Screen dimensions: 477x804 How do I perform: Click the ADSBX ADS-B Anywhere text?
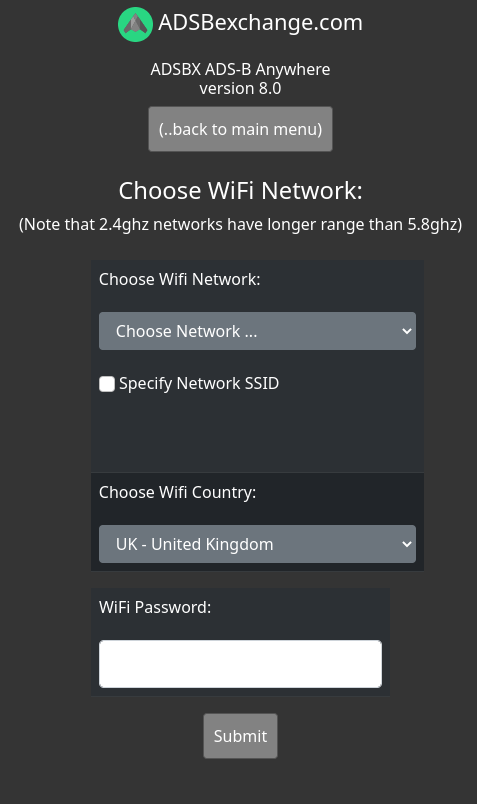[x=241, y=69]
